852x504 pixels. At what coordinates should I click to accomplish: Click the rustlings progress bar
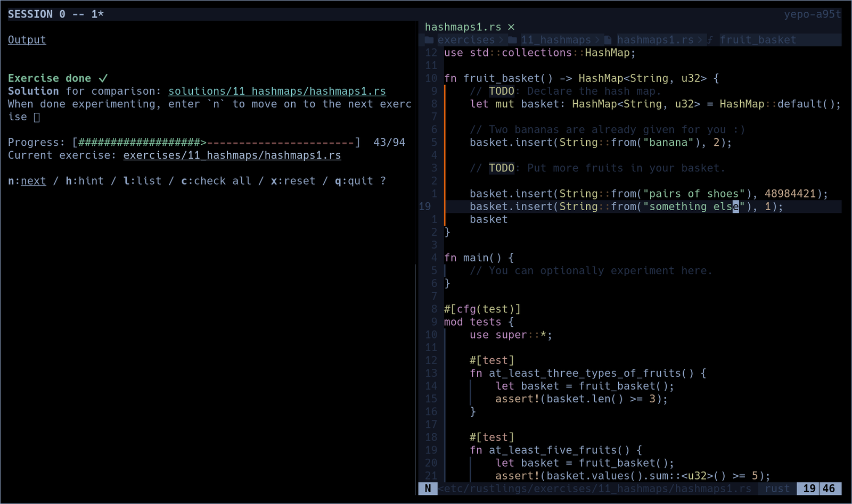(x=216, y=143)
